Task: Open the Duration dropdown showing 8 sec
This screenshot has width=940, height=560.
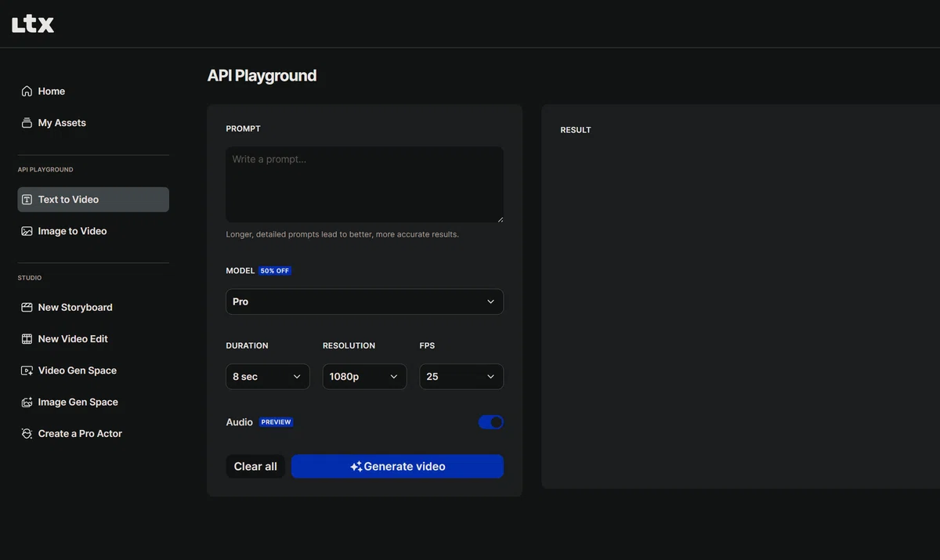Action: pos(267,377)
